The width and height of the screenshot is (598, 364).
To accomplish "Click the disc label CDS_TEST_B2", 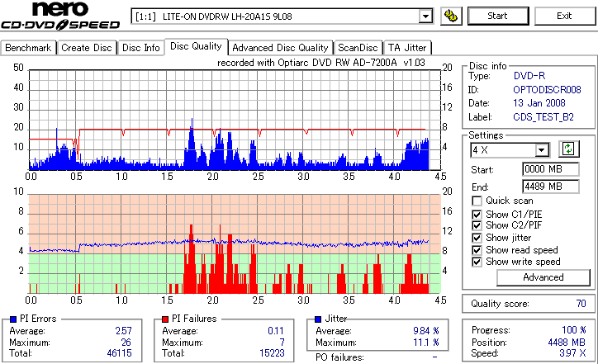I will coord(543,117).
